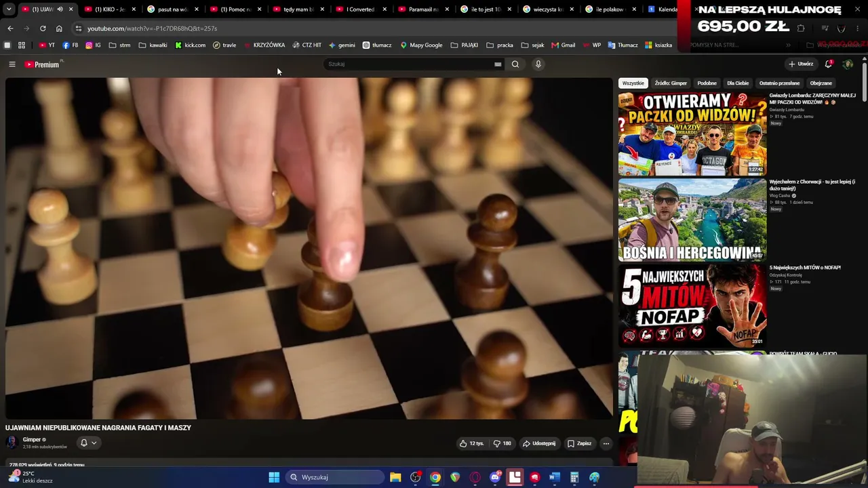Open the IG Instagram bookmark

pyautogui.click(x=93, y=45)
